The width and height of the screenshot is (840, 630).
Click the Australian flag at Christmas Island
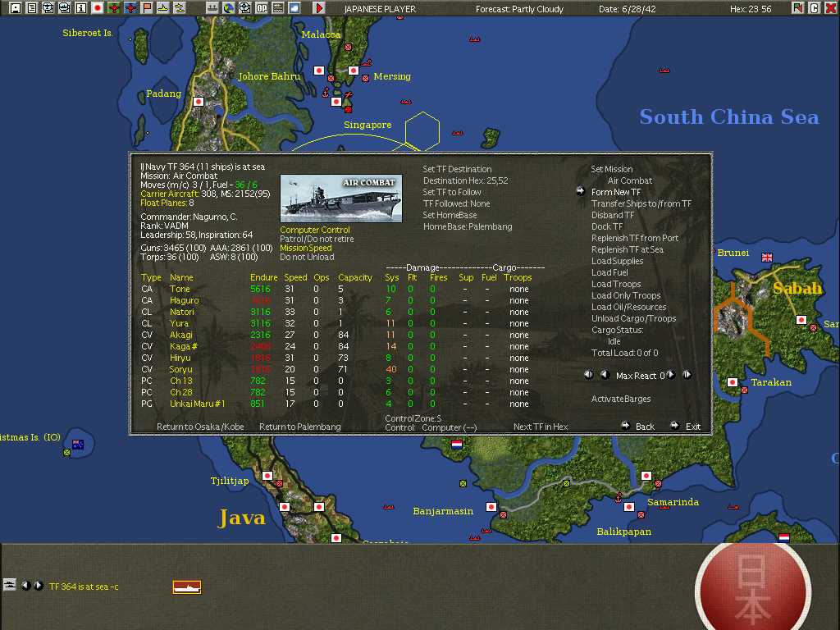coord(78,444)
